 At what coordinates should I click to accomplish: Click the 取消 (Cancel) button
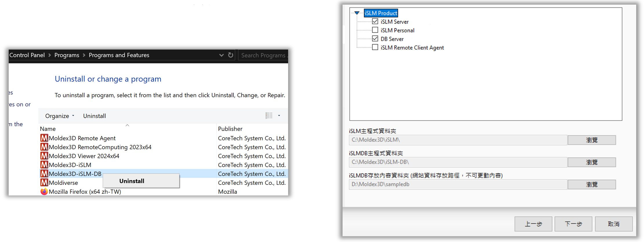click(x=614, y=224)
